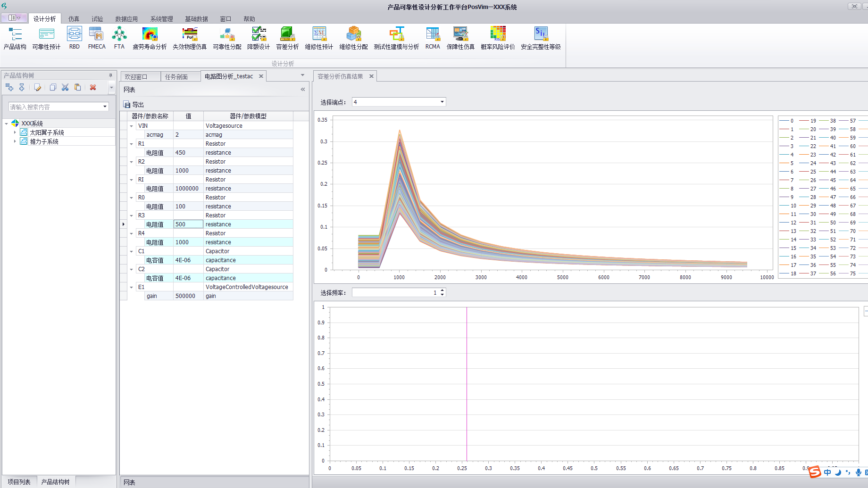Screen dimensions: 868x488
Task: Open 概率风险评价 risk evaluation tool
Action: point(498,38)
